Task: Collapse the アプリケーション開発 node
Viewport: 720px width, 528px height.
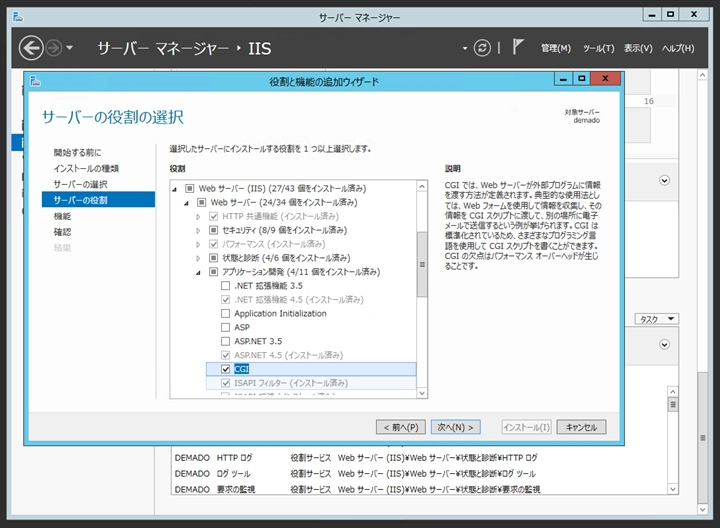Action: click(198, 273)
